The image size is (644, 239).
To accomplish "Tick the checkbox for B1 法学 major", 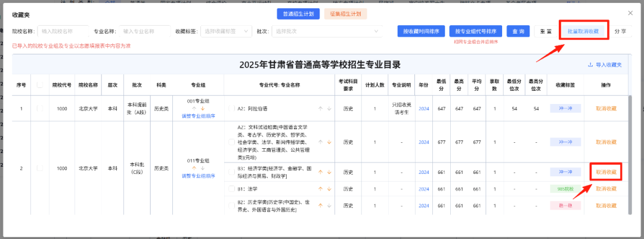I will [232, 189].
